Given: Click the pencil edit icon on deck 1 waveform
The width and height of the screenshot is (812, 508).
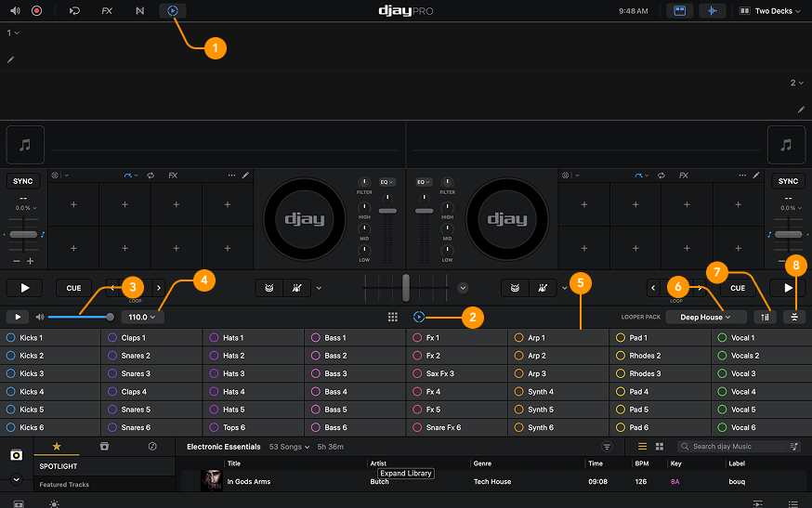Looking at the screenshot, I should 10,59.
